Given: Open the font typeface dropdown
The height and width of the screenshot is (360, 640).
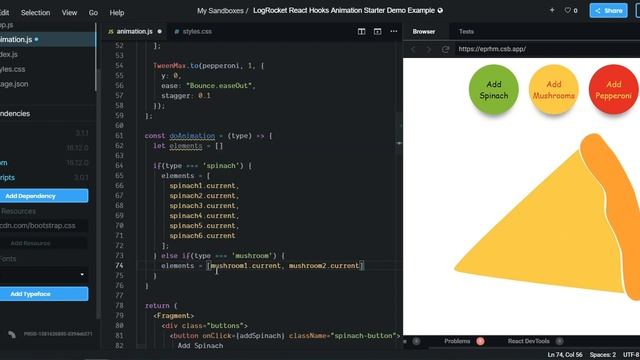Looking at the screenshot, I should pos(44,274).
